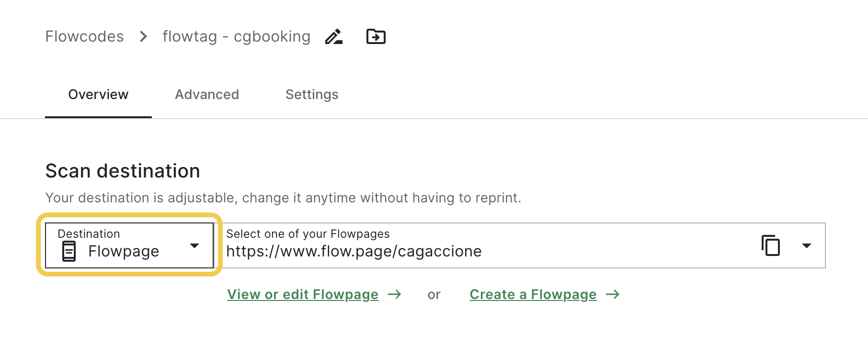Click the Flowpage phone icon in Destination

[69, 251]
